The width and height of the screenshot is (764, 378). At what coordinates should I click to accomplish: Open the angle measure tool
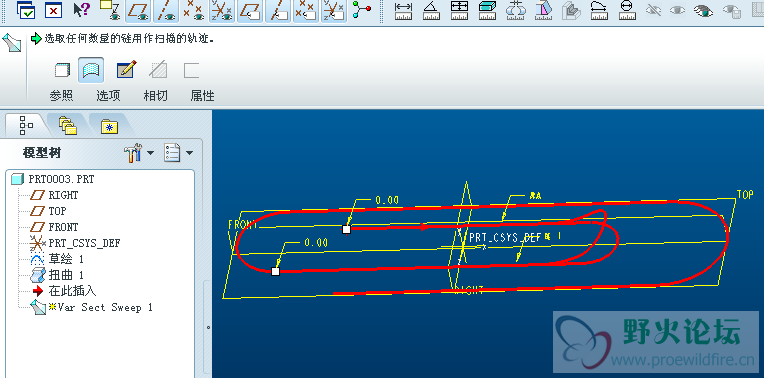(x=431, y=10)
